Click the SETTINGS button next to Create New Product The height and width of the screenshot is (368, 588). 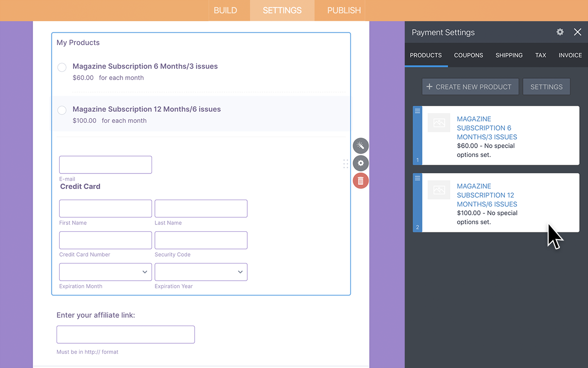546,86
